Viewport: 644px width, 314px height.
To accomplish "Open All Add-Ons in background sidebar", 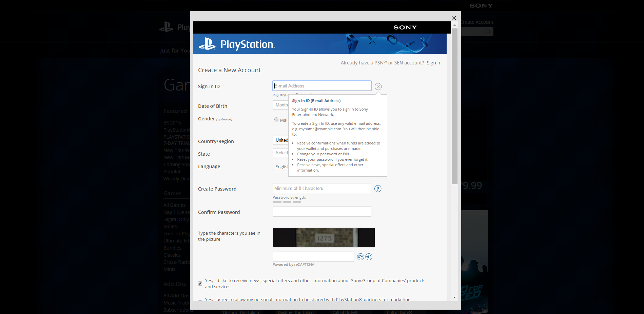I will click(176, 296).
